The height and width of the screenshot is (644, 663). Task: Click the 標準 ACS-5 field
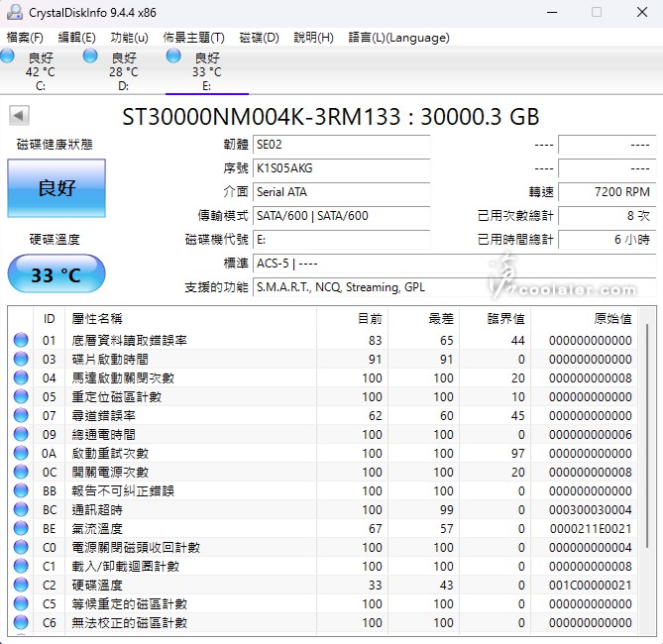click(455, 264)
